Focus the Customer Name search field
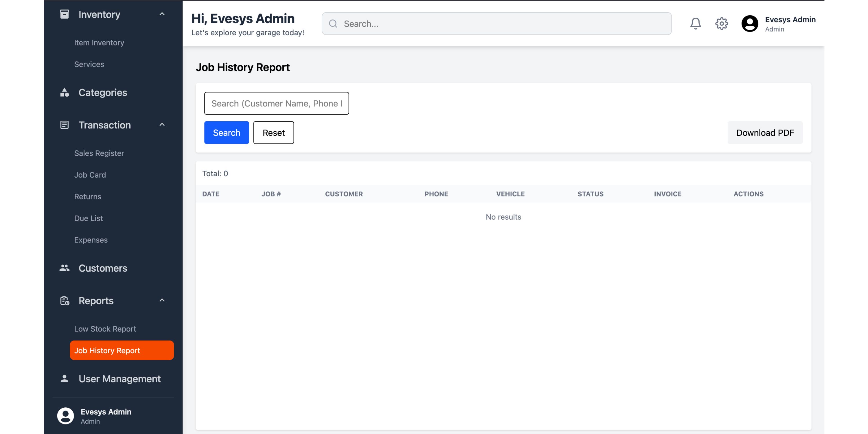 click(x=276, y=104)
